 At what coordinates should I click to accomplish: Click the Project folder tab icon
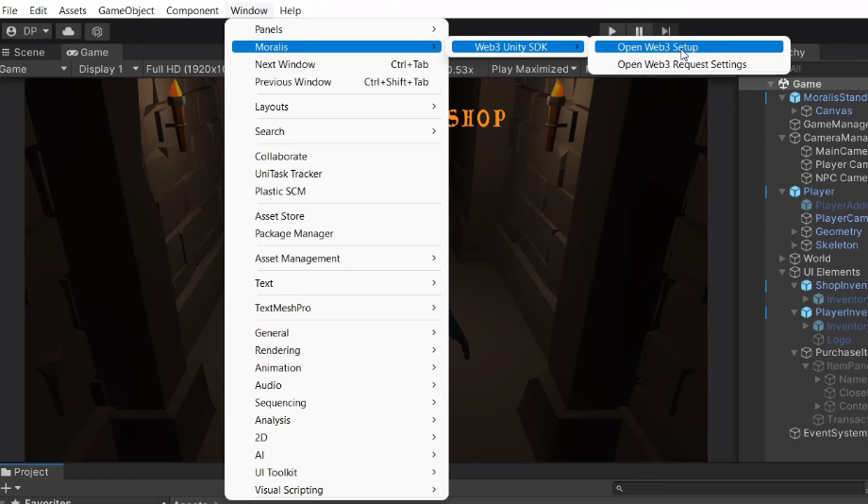(6, 472)
